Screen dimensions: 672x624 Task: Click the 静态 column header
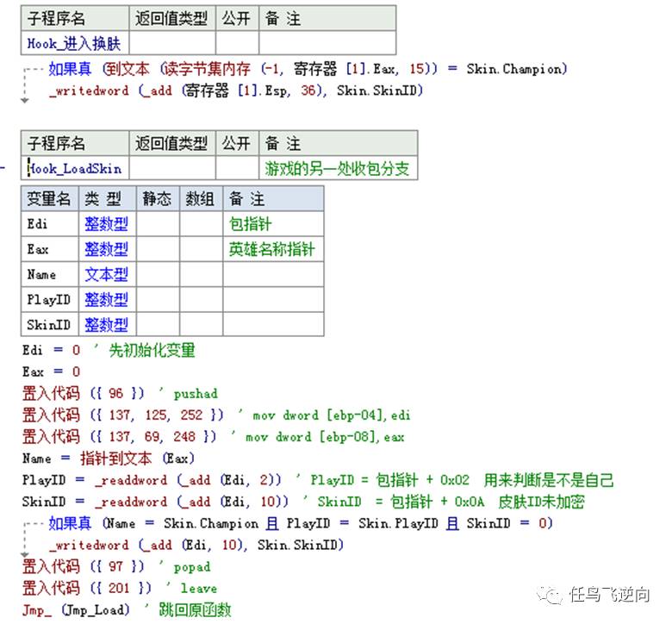coord(157,198)
